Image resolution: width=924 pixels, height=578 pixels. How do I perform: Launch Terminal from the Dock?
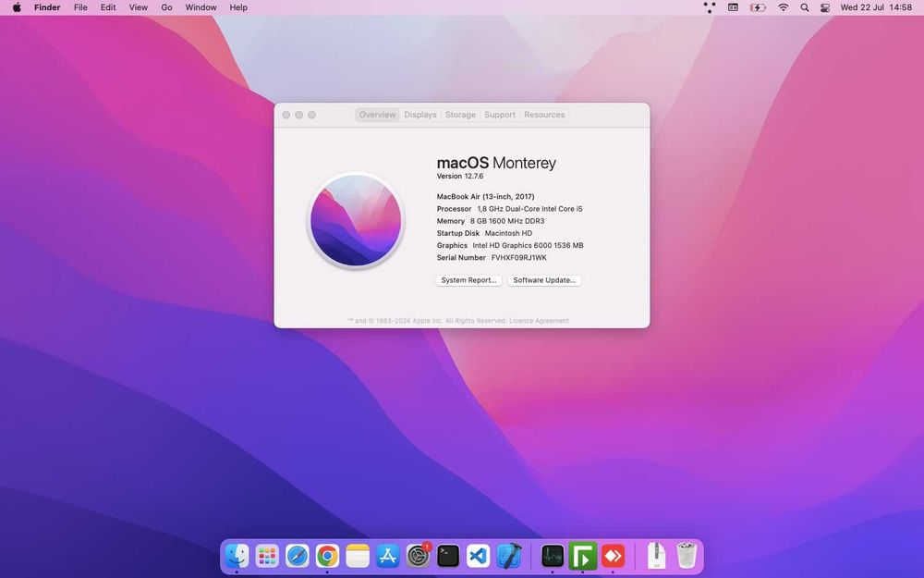(448, 556)
